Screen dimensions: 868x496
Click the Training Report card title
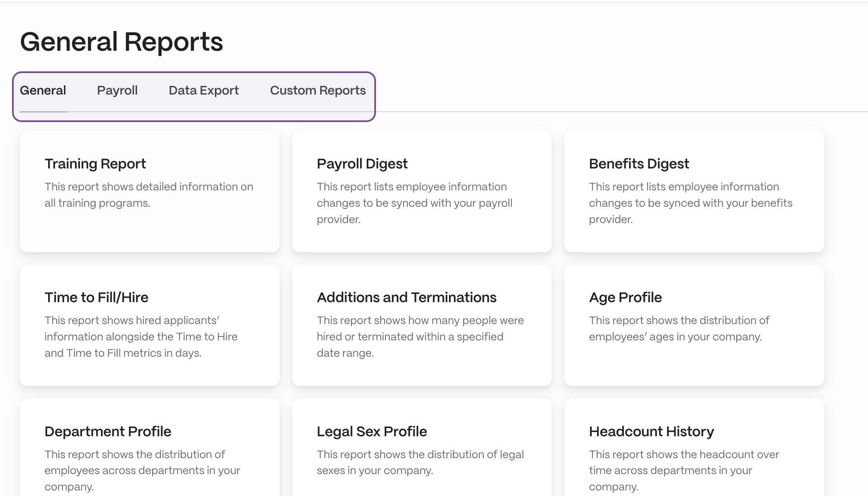(x=95, y=163)
